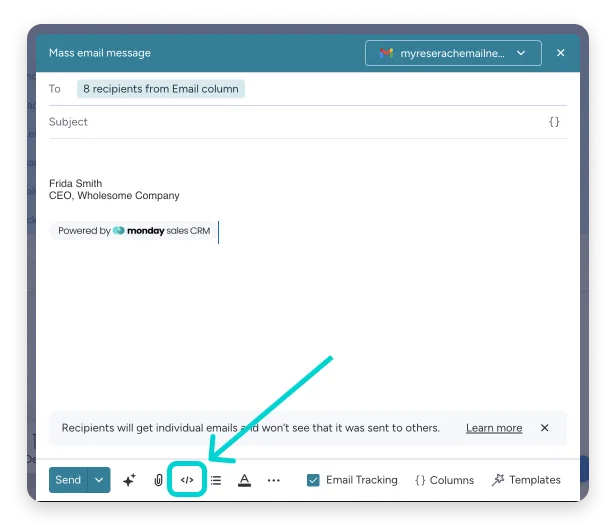
Task: Toggle the Email Tracking checkbox
Action: tap(313, 480)
